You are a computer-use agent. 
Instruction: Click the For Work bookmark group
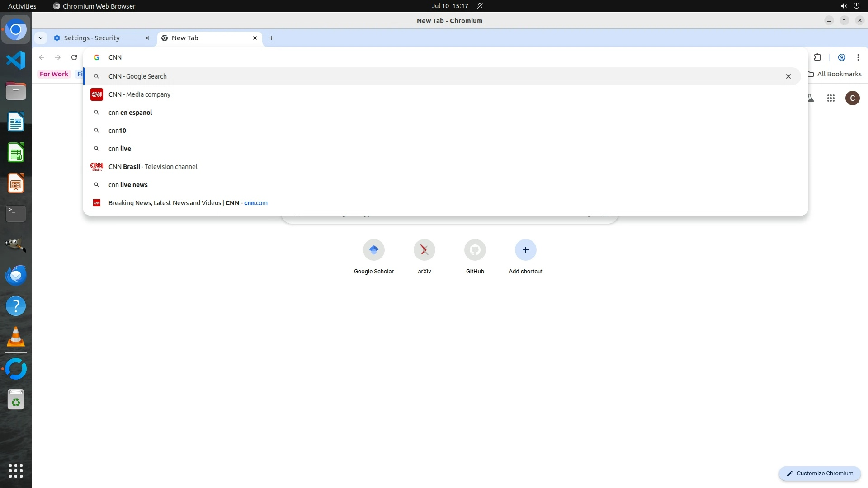54,74
